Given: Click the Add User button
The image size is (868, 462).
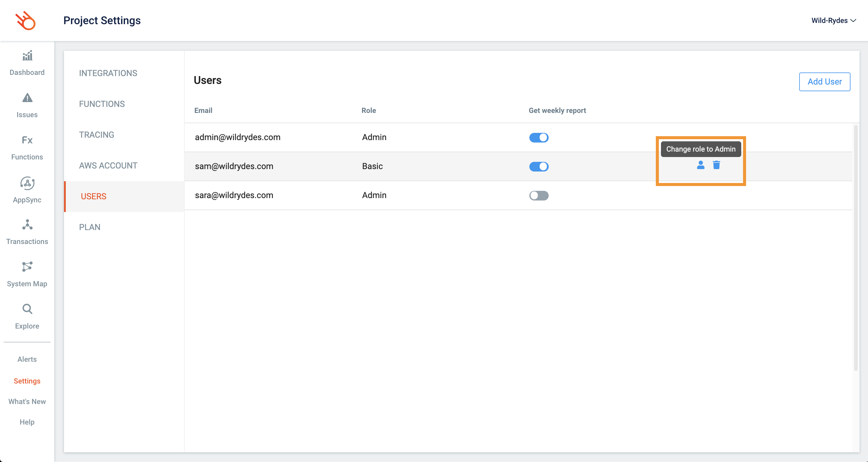Looking at the screenshot, I should pyautogui.click(x=824, y=82).
